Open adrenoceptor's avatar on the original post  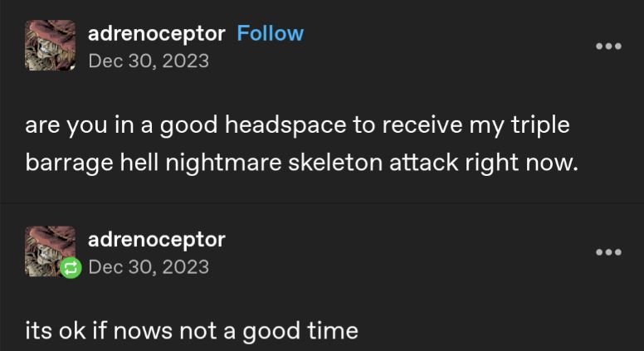[51, 46]
